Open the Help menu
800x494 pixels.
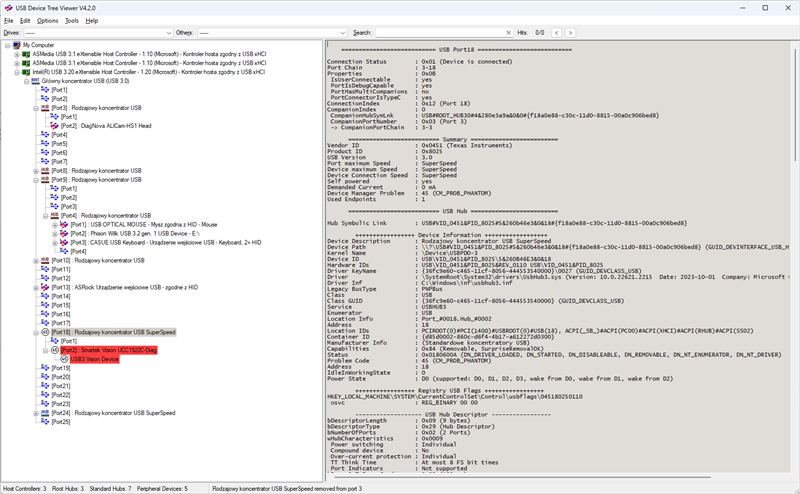(x=92, y=21)
